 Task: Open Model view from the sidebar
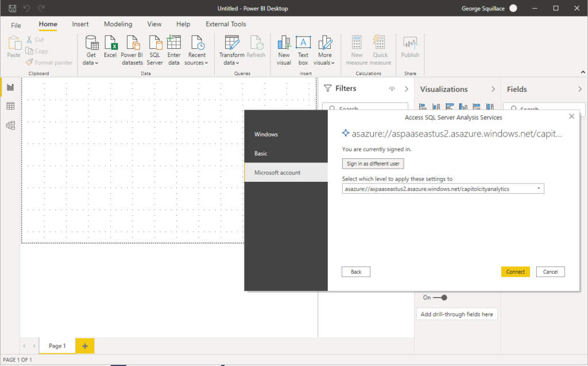[x=10, y=125]
